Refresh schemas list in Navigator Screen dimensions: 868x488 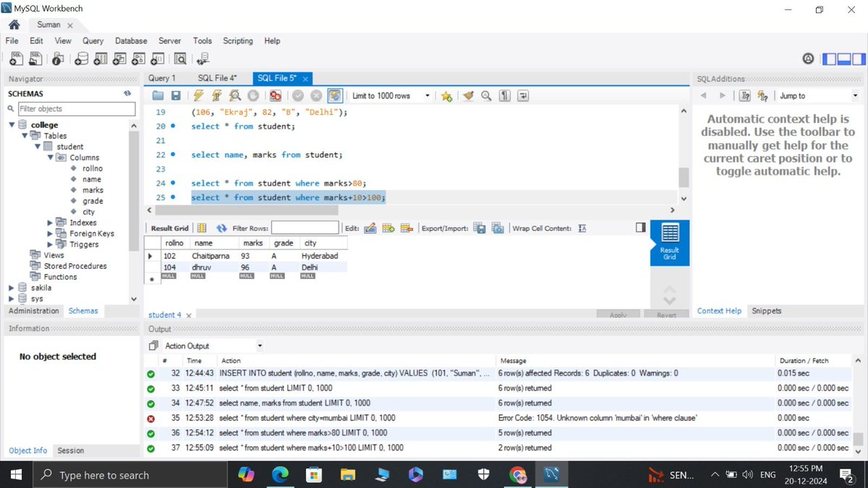click(127, 93)
